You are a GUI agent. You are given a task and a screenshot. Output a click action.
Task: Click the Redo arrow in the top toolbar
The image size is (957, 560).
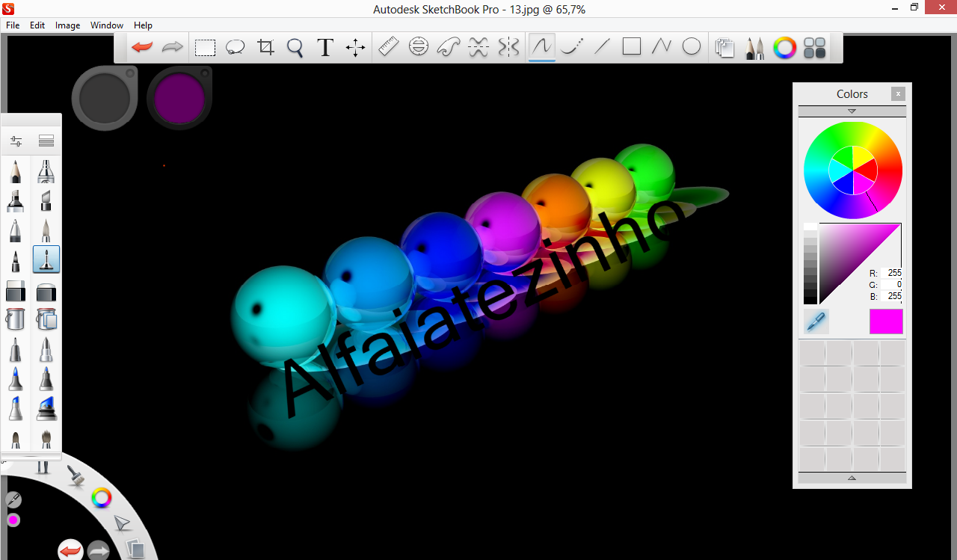click(173, 47)
